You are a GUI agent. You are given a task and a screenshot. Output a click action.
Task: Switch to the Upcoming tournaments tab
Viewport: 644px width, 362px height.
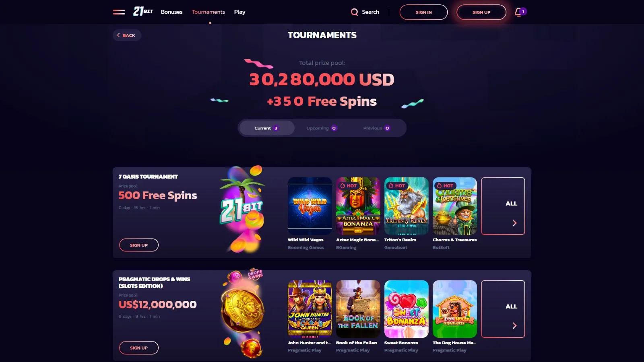click(322, 128)
